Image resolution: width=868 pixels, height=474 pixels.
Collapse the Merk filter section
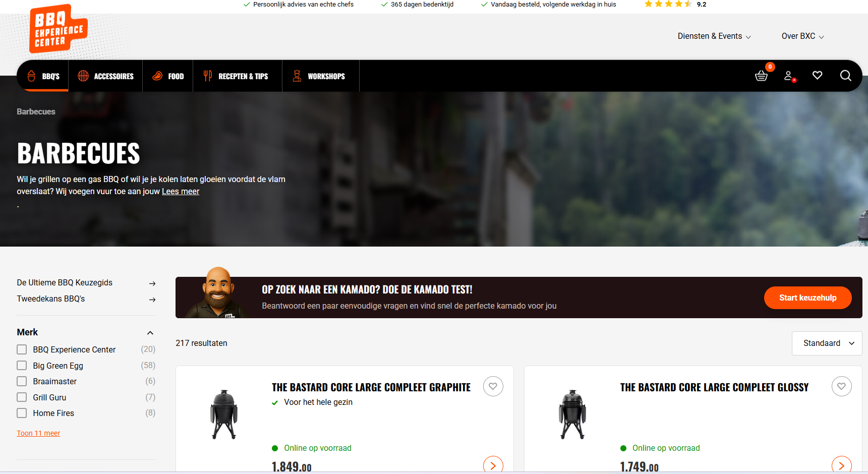150,333
